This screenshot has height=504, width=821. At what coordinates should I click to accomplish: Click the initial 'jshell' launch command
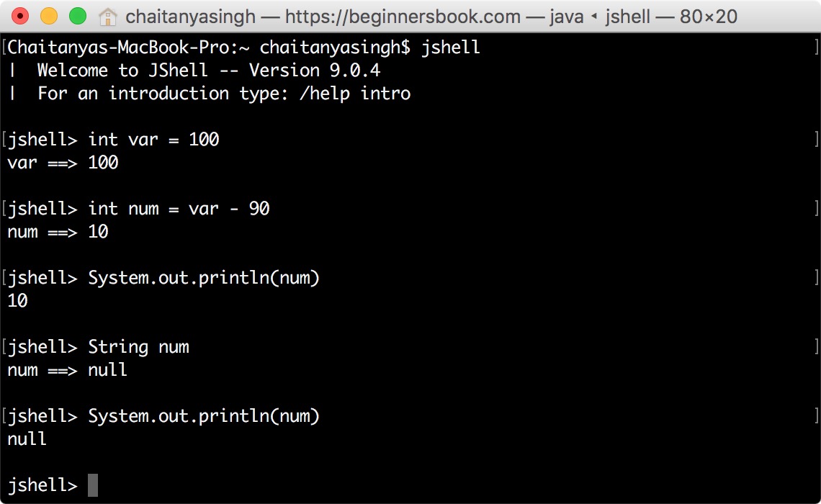pos(450,48)
